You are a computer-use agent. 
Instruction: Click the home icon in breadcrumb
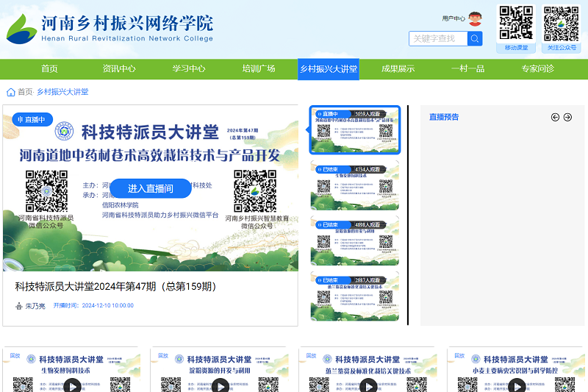tap(10, 92)
